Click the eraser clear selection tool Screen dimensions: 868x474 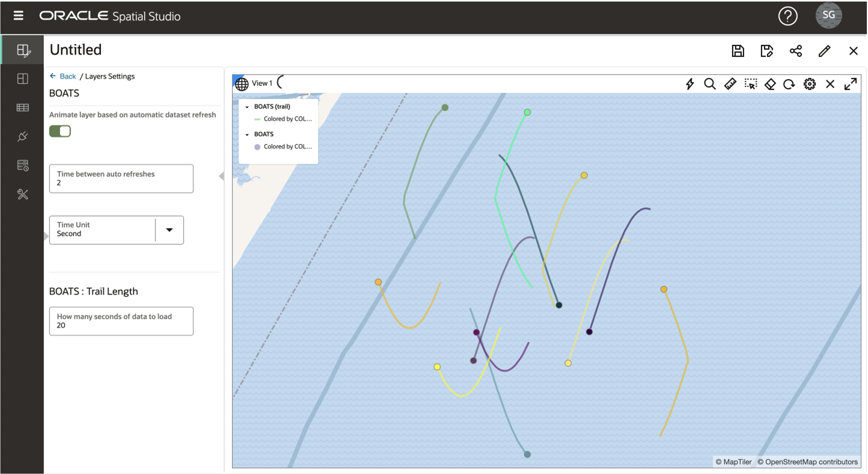[x=770, y=84]
